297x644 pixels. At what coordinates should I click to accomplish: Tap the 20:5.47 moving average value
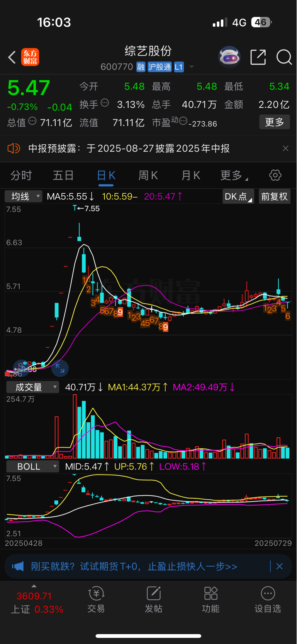[x=163, y=196]
